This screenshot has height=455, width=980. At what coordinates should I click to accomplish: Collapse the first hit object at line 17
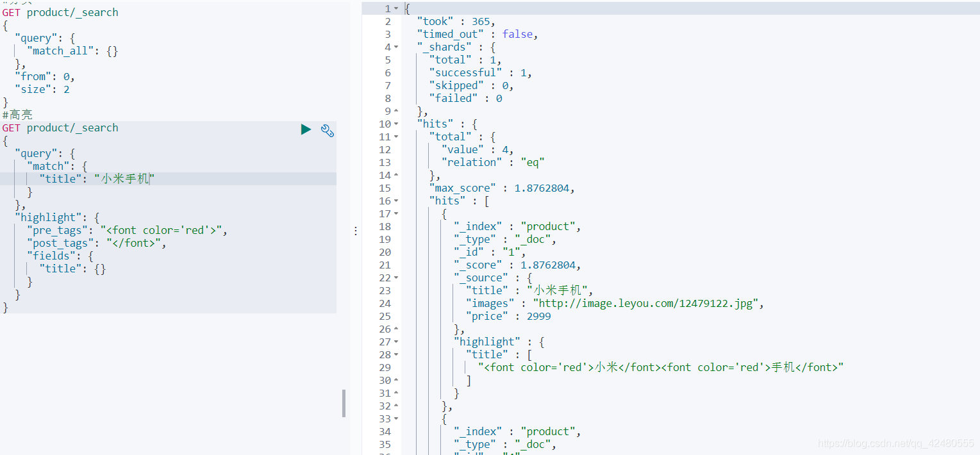[396, 214]
